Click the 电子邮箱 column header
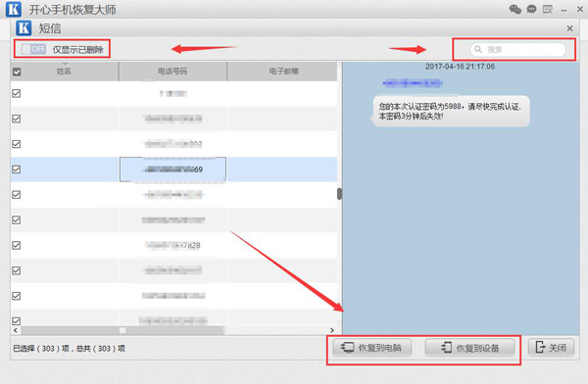The image size is (588, 384). (283, 72)
